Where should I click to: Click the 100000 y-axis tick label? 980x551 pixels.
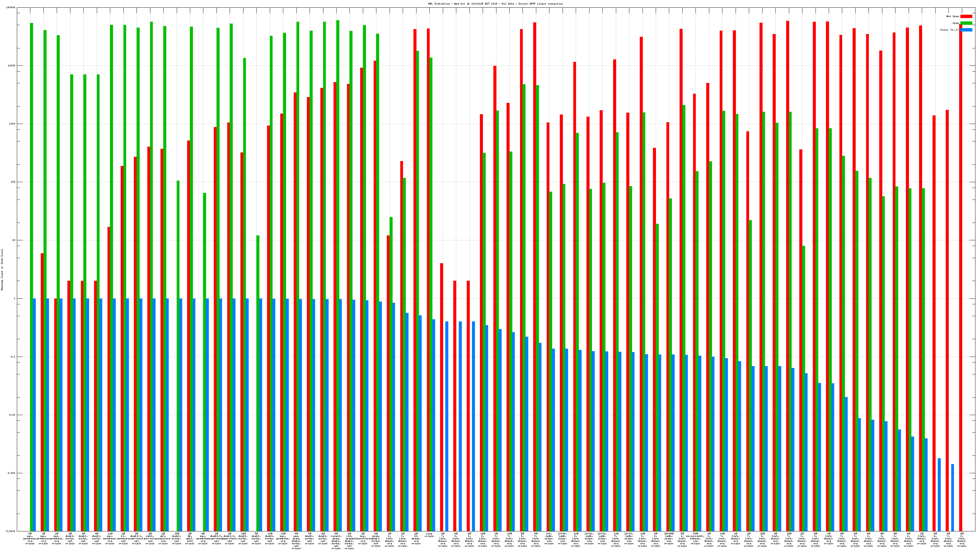[x=11, y=8]
